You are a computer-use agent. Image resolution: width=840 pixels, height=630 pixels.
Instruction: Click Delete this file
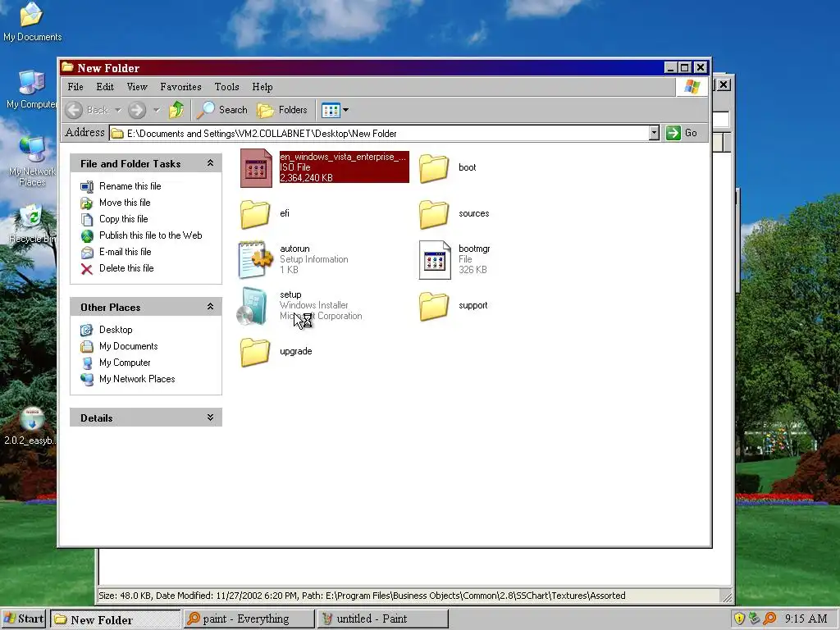coord(126,268)
